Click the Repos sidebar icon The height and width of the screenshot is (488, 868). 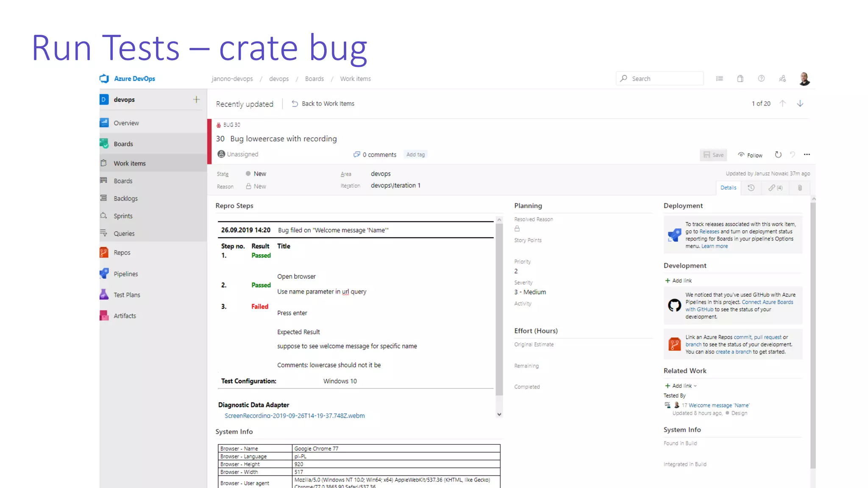(104, 252)
